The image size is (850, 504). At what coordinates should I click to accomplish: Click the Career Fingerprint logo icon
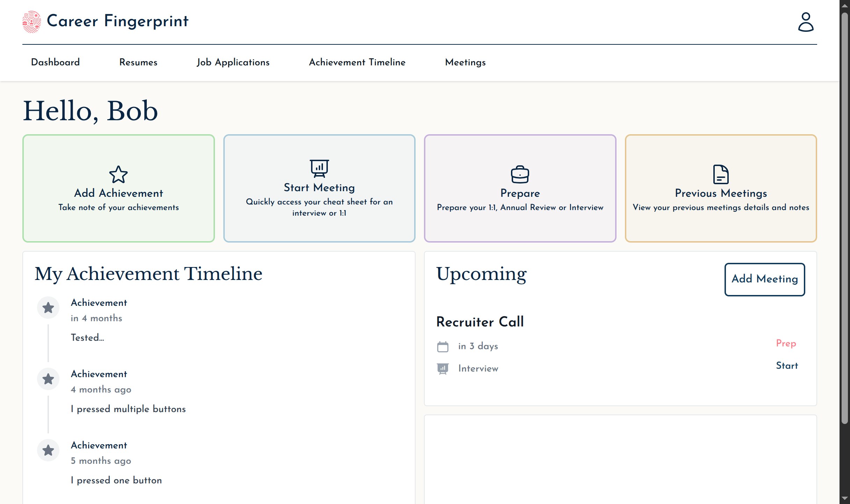31,22
